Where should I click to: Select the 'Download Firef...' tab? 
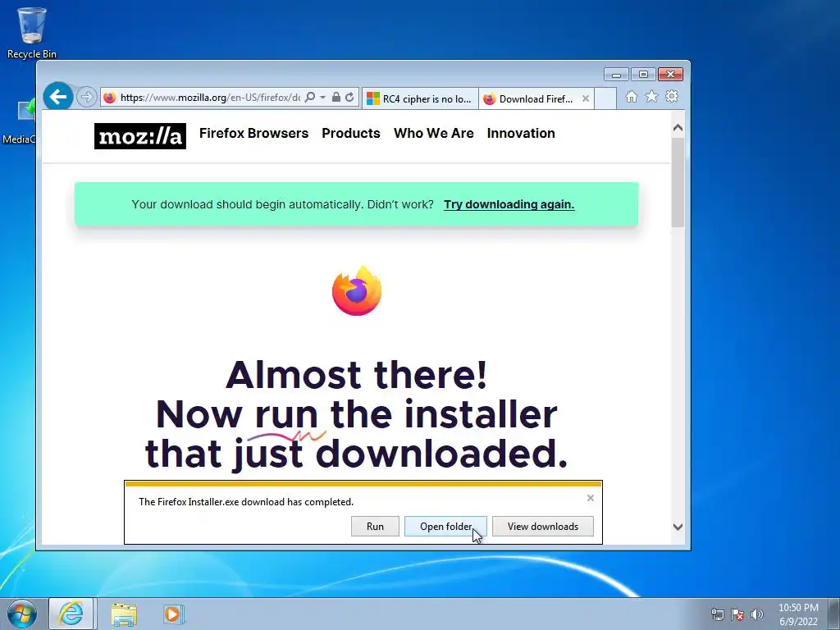[x=536, y=98]
